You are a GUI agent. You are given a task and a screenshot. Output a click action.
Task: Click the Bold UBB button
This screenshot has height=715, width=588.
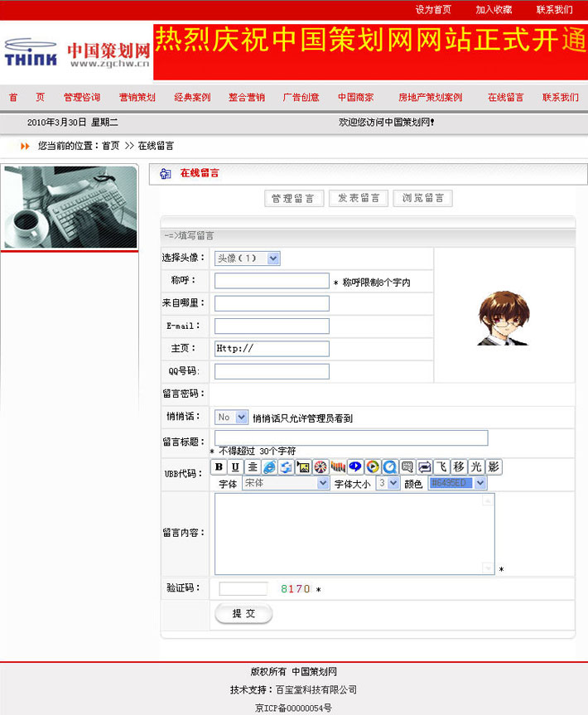tap(219, 467)
